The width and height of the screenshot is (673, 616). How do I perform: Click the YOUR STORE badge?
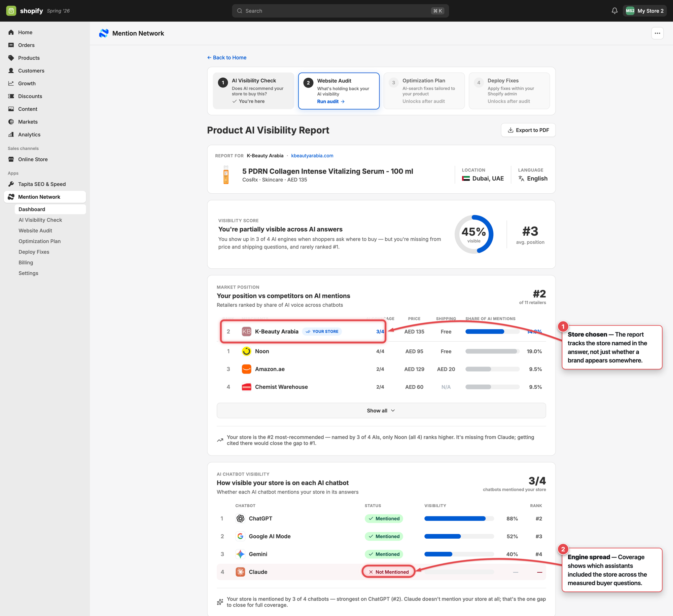point(322,332)
